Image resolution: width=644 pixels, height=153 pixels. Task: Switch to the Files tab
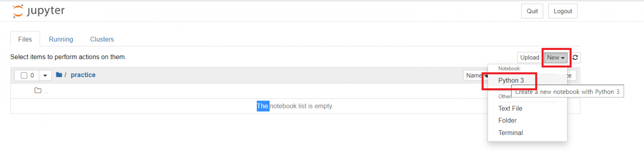(25, 39)
